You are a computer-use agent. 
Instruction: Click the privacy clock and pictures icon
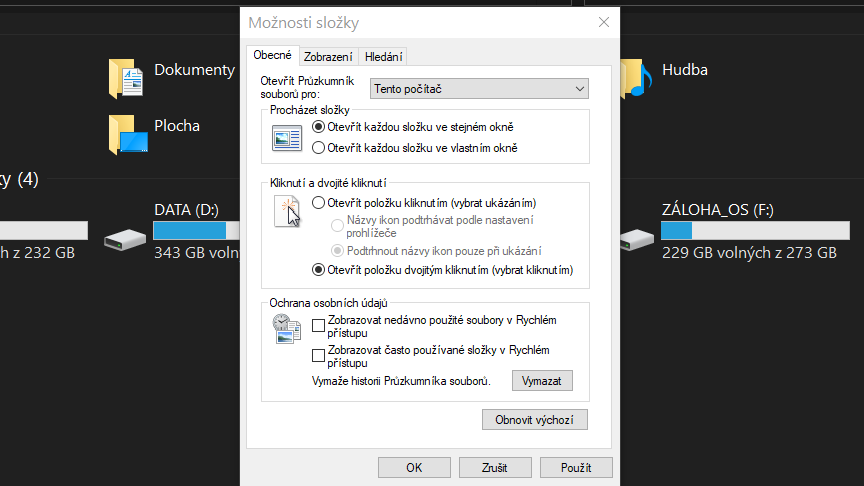287,330
